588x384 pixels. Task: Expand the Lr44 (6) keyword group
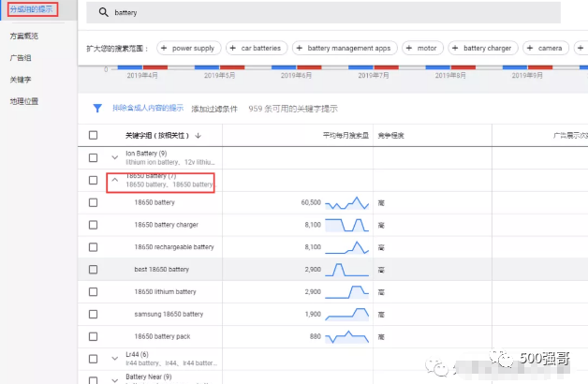pos(114,359)
